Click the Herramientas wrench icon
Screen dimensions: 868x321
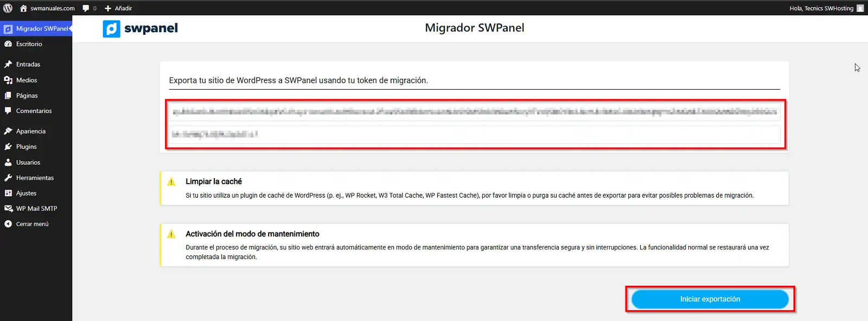point(8,178)
